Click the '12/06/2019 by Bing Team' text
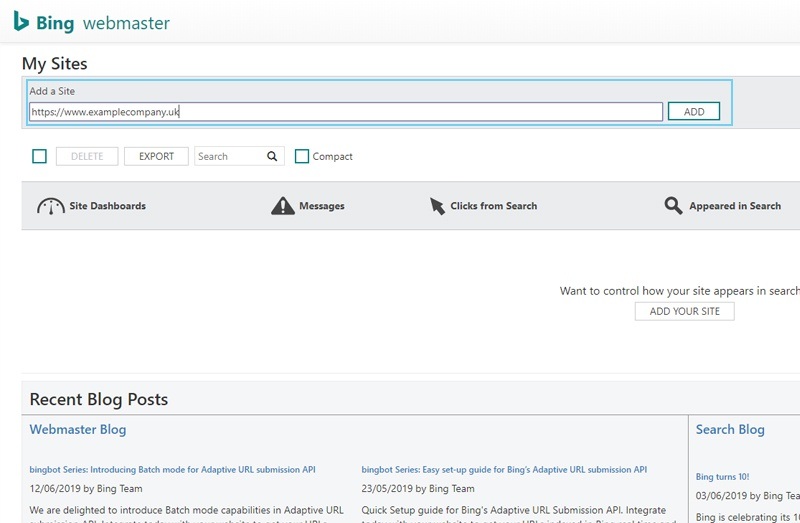The height and width of the screenshot is (523, 800). (86, 488)
